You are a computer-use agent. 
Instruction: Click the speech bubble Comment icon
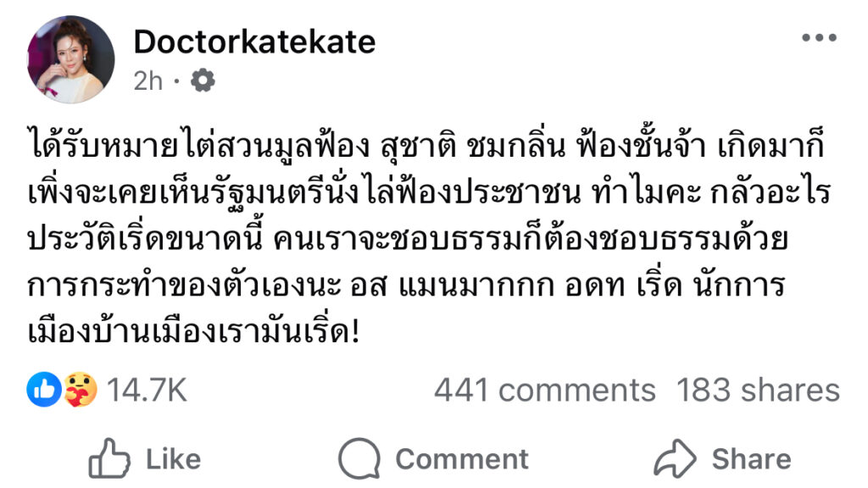click(x=359, y=458)
